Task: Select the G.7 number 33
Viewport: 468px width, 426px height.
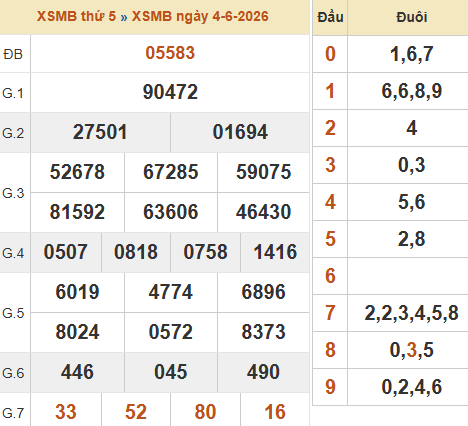Action: coord(66,412)
